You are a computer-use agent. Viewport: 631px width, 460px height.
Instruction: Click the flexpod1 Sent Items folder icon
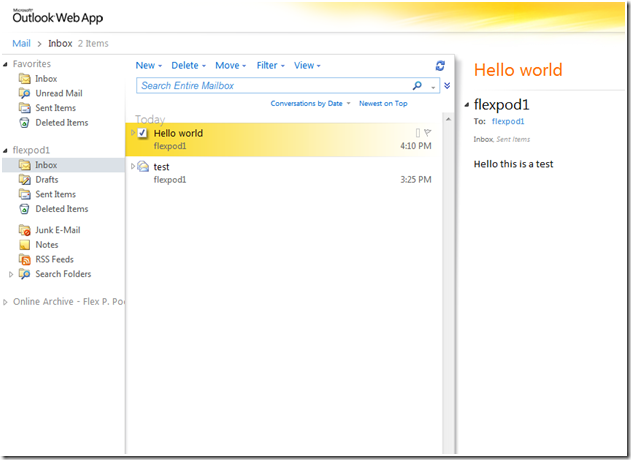25,194
